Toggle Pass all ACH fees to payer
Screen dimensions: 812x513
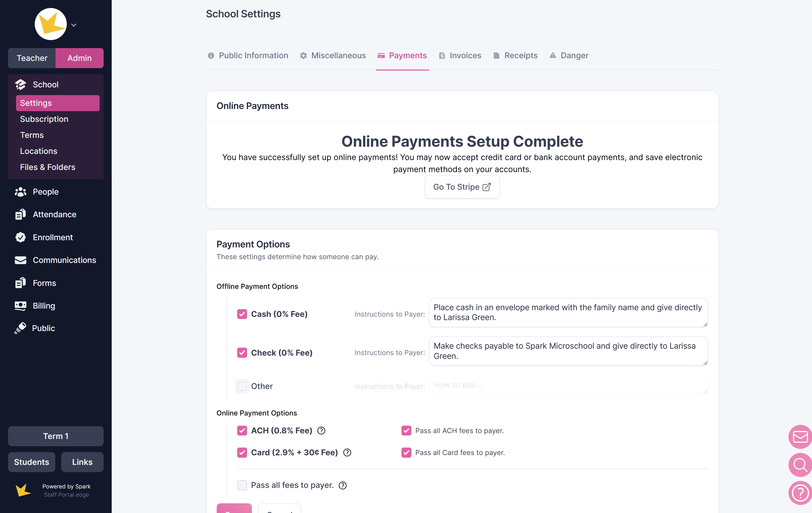(406, 431)
